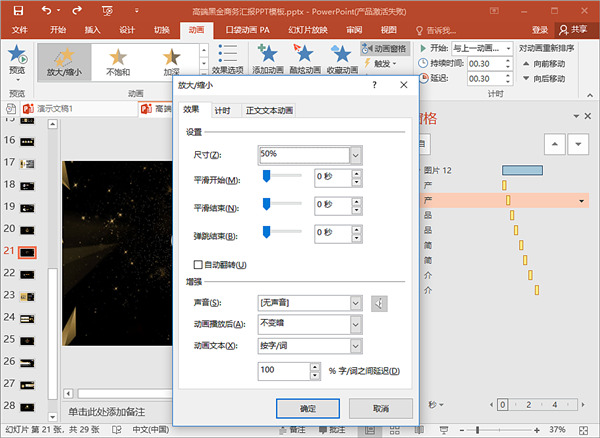Open the 触发 trigger menu

click(380, 63)
